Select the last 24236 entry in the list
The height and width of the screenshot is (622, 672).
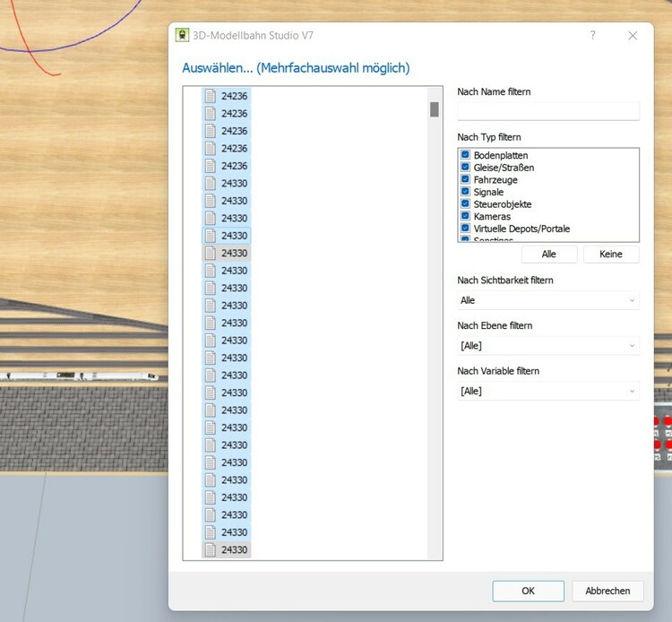(x=234, y=166)
